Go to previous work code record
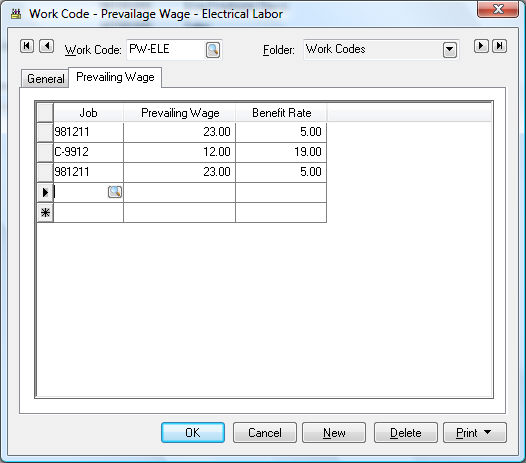Image resolution: width=526 pixels, height=463 pixels. click(46, 46)
